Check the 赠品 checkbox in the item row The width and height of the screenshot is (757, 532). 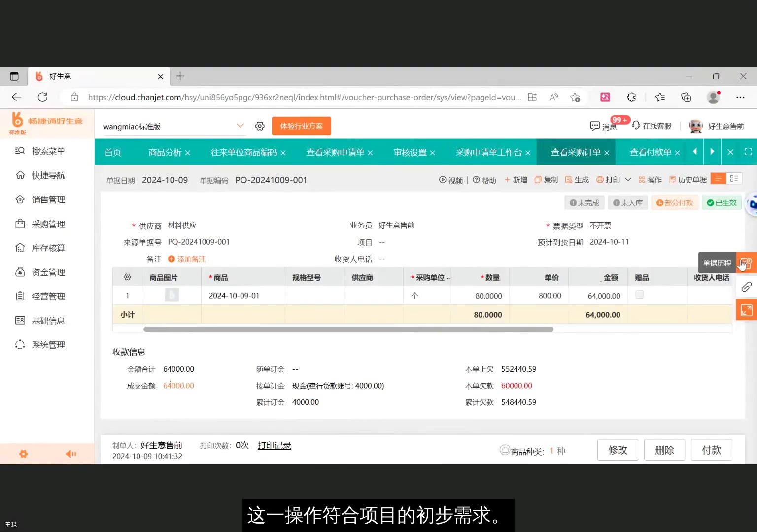point(639,295)
